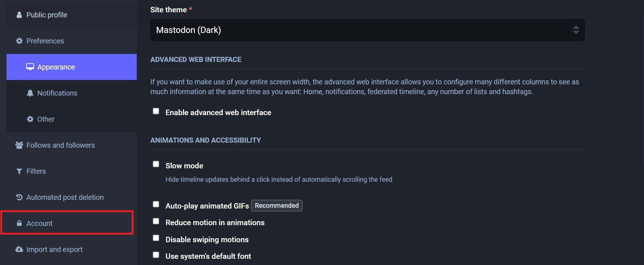Switch to the Notifications settings section
Image resolution: width=644 pixels, height=265 pixels.
(57, 93)
